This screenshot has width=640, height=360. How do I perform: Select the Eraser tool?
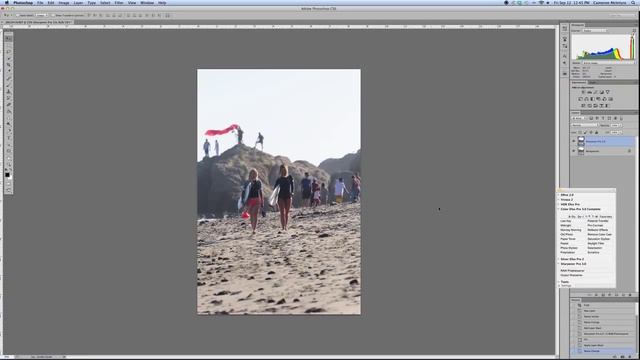pos(9,104)
